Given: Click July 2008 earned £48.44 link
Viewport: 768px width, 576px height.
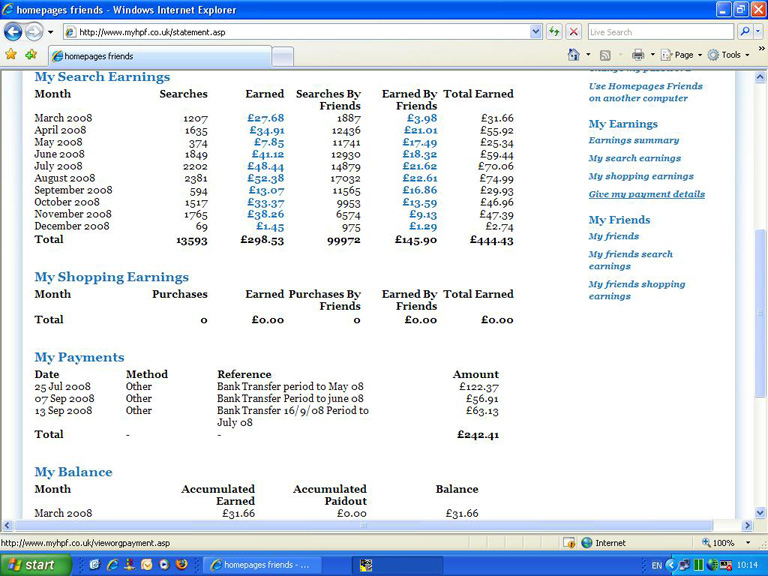Looking at the screenshot, I should click(265, 167).
